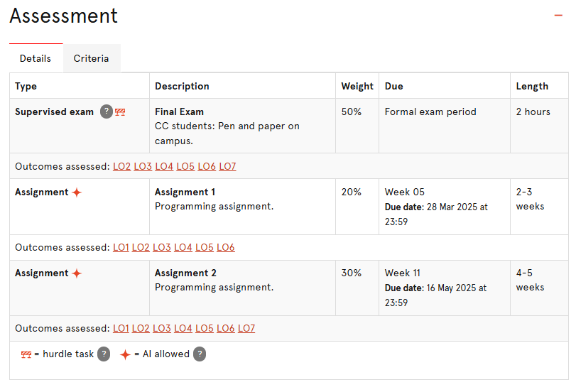
Task: Click the AI allowed star on Assignment 1
Action: (x=77, y=192)
